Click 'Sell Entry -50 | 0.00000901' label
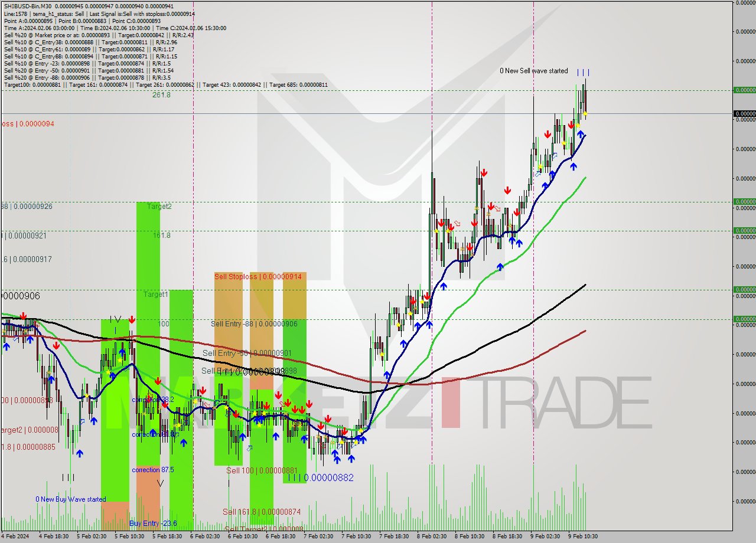 pos(247,353)
